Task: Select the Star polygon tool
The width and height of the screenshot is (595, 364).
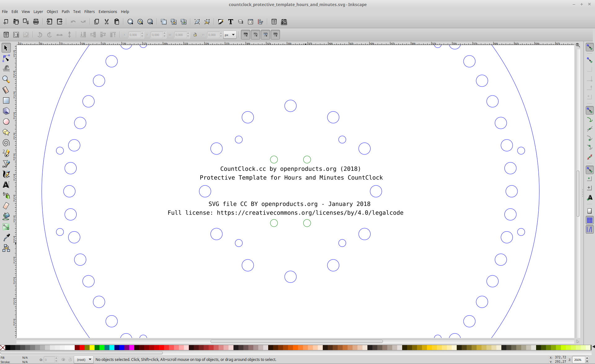Action: pos(6,132)
